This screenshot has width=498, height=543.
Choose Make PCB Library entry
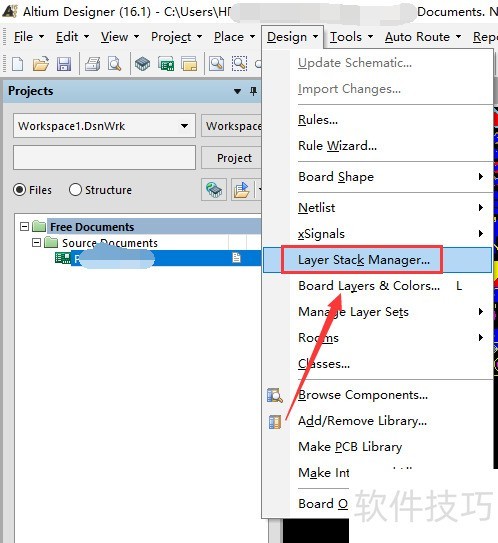tap(350, 447)
